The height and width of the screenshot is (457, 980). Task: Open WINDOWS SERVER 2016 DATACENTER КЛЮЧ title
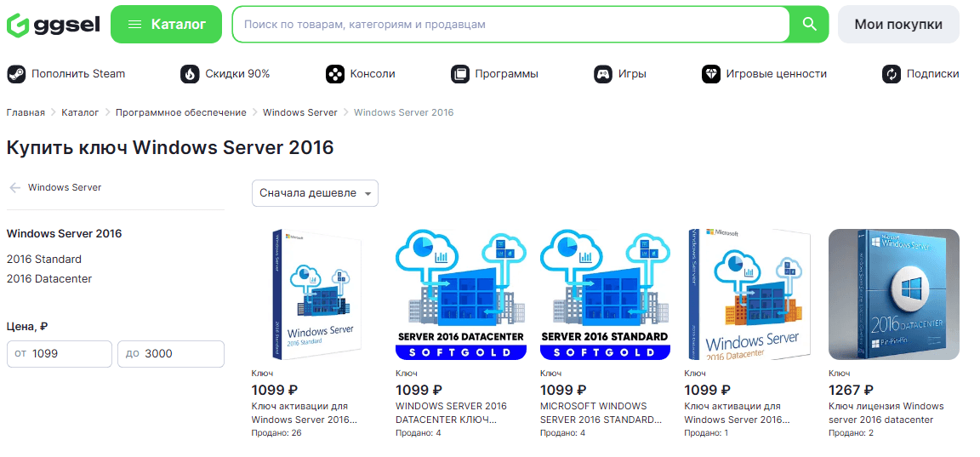[x=451, y=414]
